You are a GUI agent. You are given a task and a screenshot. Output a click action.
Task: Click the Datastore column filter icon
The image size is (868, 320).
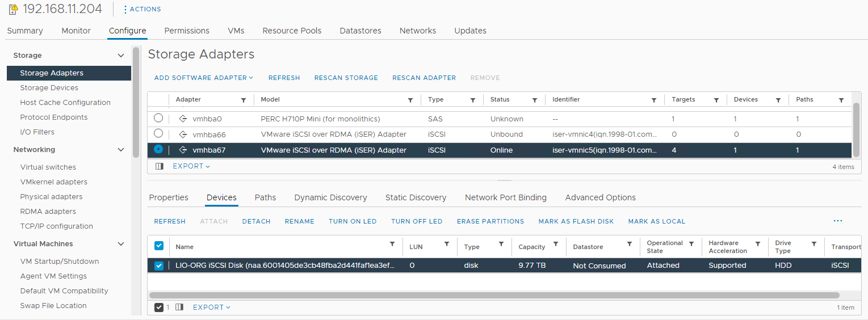[x=630, y=244]
